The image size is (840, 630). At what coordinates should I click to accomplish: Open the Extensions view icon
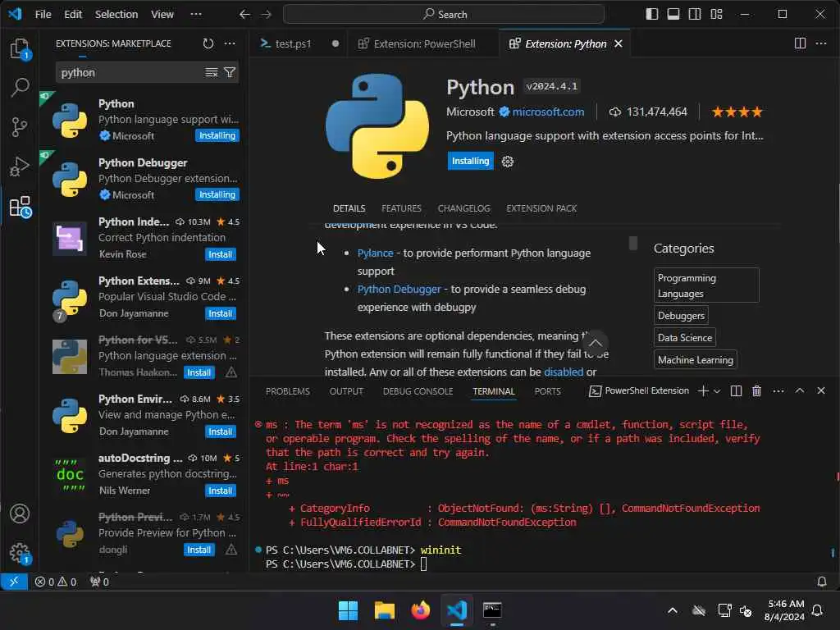coord(21,207)
